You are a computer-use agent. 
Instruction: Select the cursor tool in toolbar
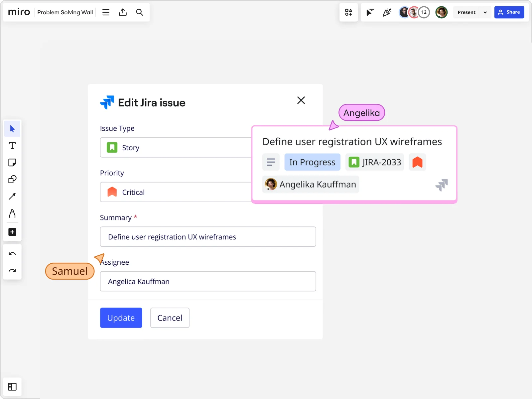(x=12, y=129)
